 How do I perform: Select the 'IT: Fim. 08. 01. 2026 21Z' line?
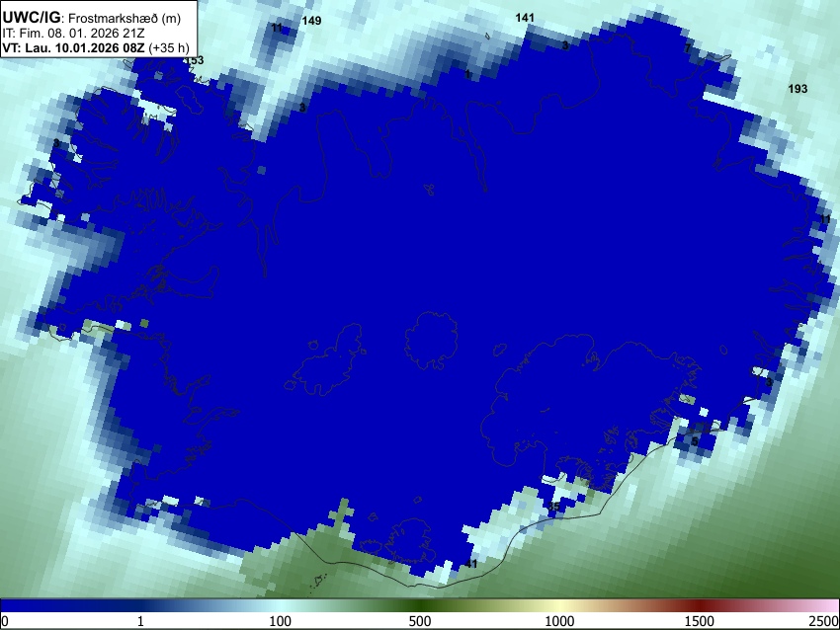pos(73,34)
